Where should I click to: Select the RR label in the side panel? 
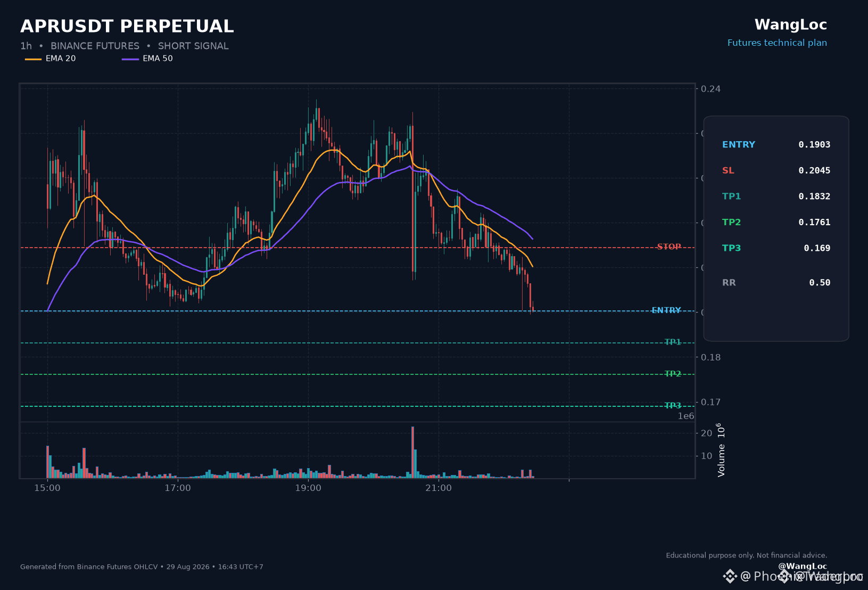coord(729,283)
